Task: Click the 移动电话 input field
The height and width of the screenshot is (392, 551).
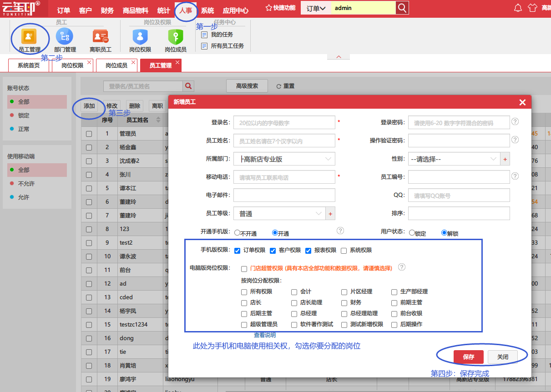Action: pyautogui.click(x=284, y=177)
